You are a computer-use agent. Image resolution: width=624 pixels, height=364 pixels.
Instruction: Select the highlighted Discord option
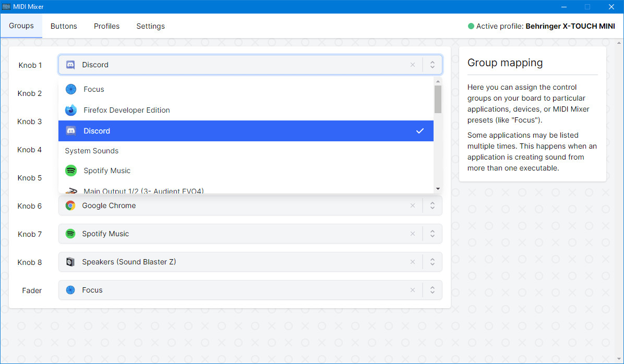246,131
